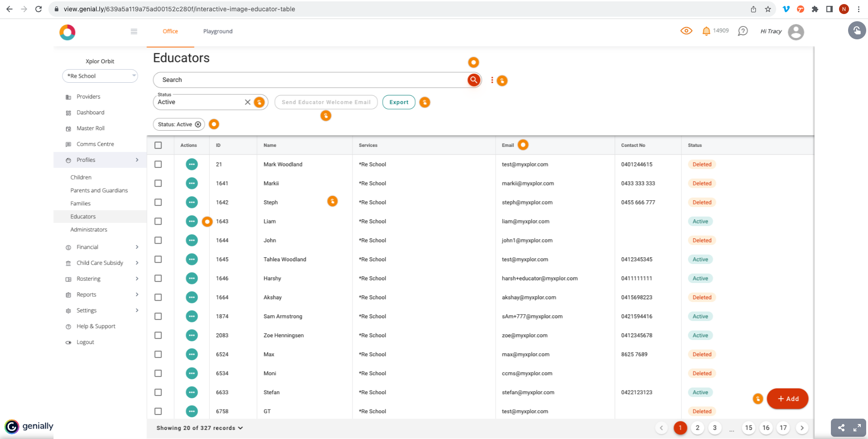Screen dimensions: 868x439
Task: Remove the Status: Active filter chip
Action: tap(198, 124)
